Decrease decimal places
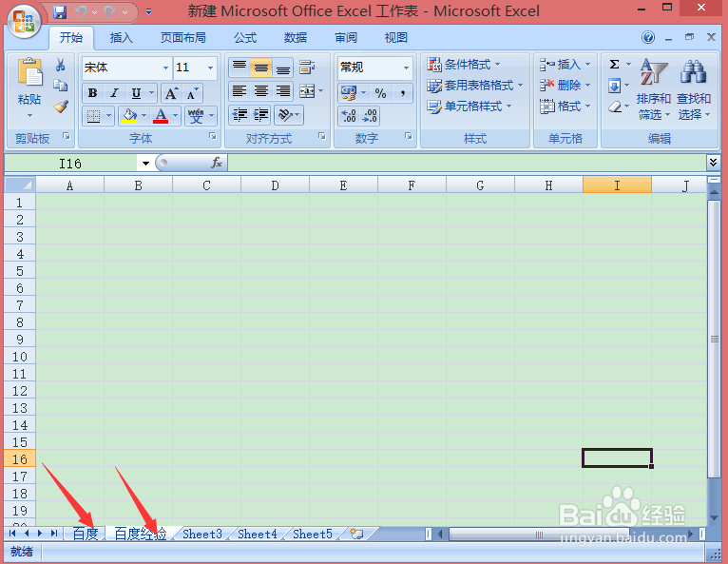Image resolution: width=728 pixels, height=564 pixels. coord(370,116)
